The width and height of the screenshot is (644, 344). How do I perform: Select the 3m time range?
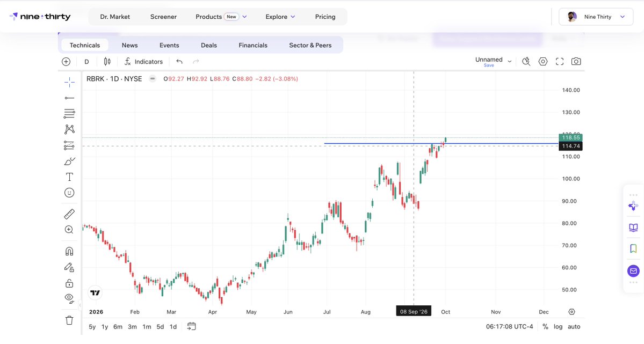(132, 327)
